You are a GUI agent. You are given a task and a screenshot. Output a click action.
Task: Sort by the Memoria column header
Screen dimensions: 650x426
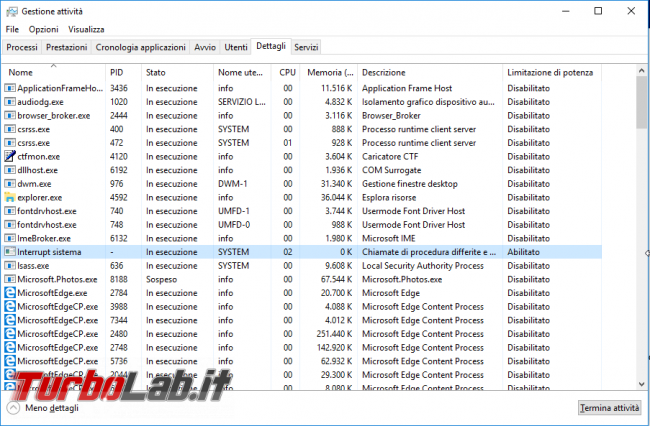pos(329,72)
